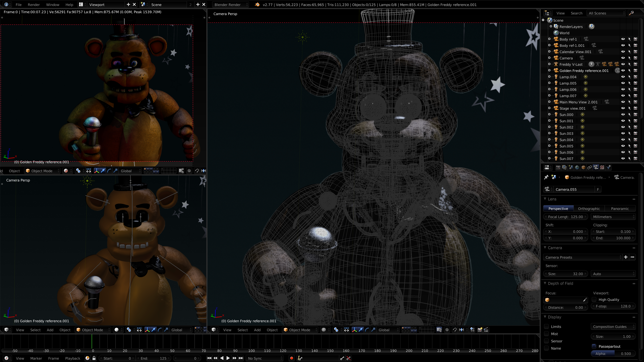
Task: Open the Render properties tab camera icon
Action: pos(558,167)
